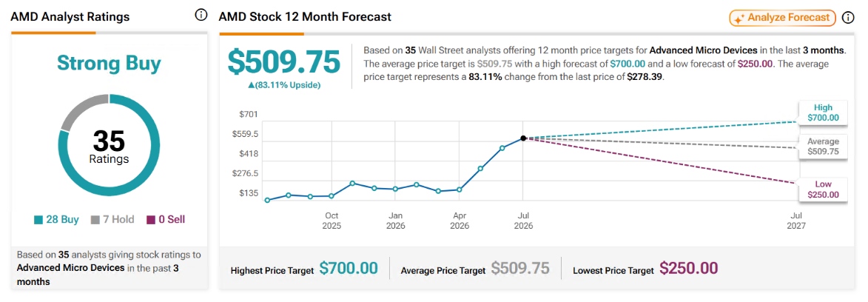
Task: Select the Low $250.00 forecast label
Action: point(823,189)
